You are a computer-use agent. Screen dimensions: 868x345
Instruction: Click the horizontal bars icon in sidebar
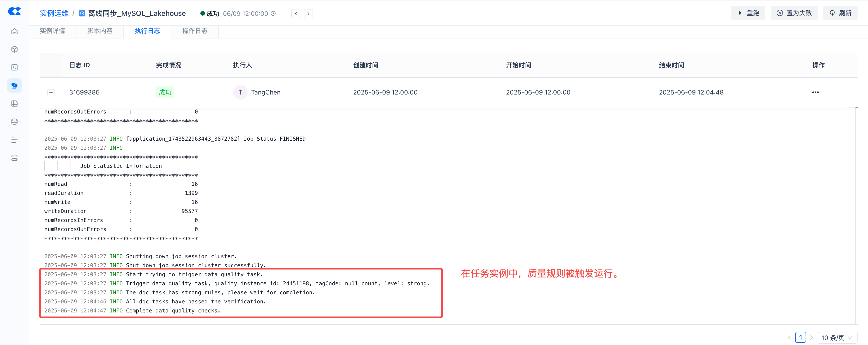(14, 140)
